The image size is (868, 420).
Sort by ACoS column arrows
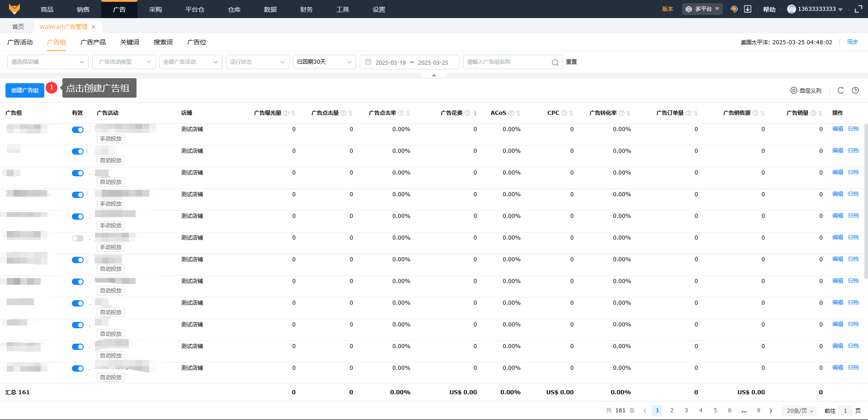[518, 113]
